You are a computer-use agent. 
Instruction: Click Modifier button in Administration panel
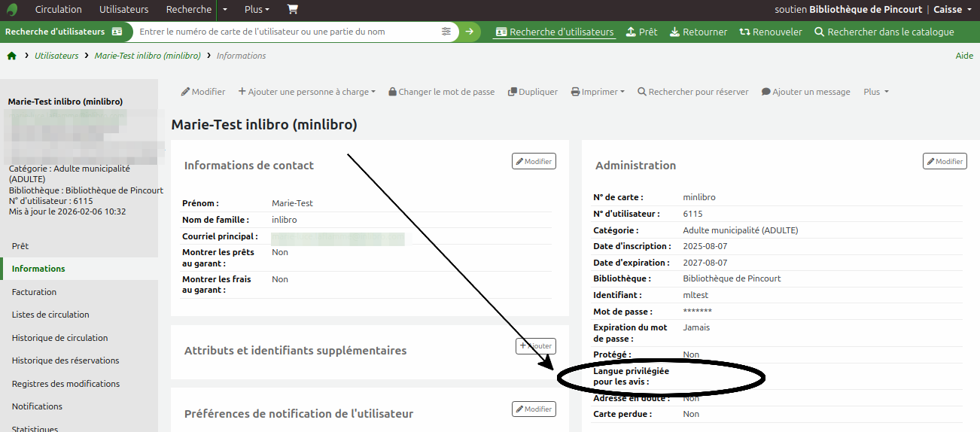click(x=945, y=161)
